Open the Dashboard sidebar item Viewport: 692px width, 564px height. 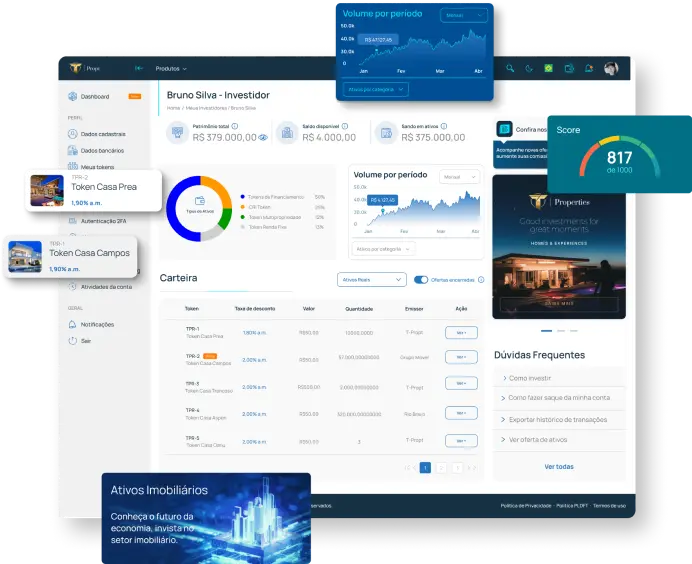[x=95, y=97]
